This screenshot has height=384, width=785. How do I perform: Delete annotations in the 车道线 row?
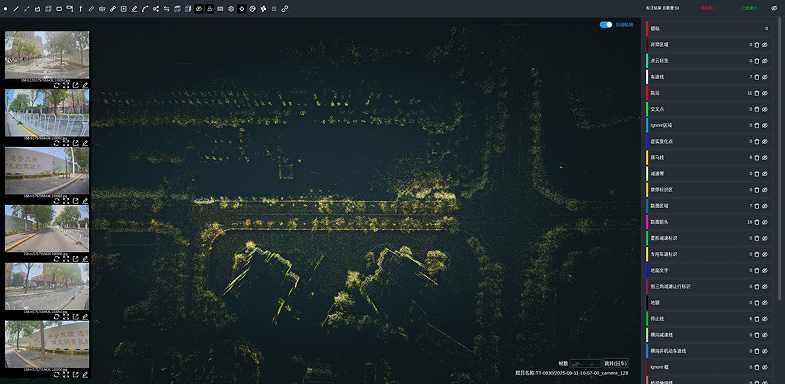[757, 77]
